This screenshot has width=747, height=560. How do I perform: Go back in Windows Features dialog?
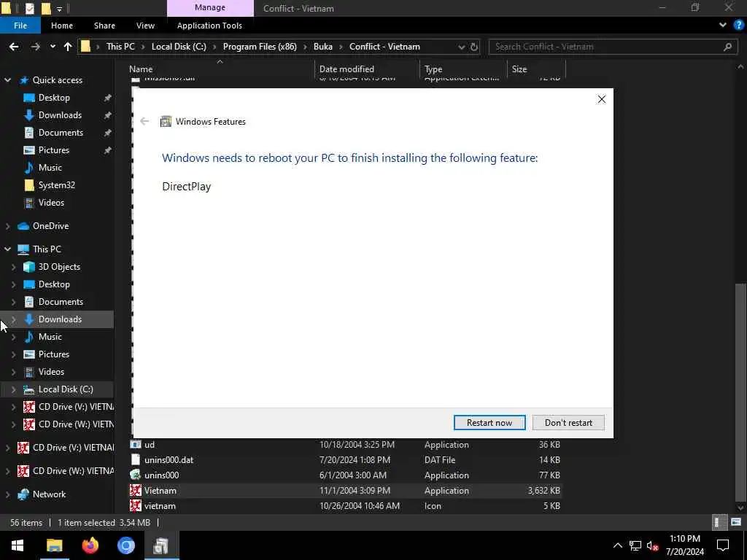[144, 122]
